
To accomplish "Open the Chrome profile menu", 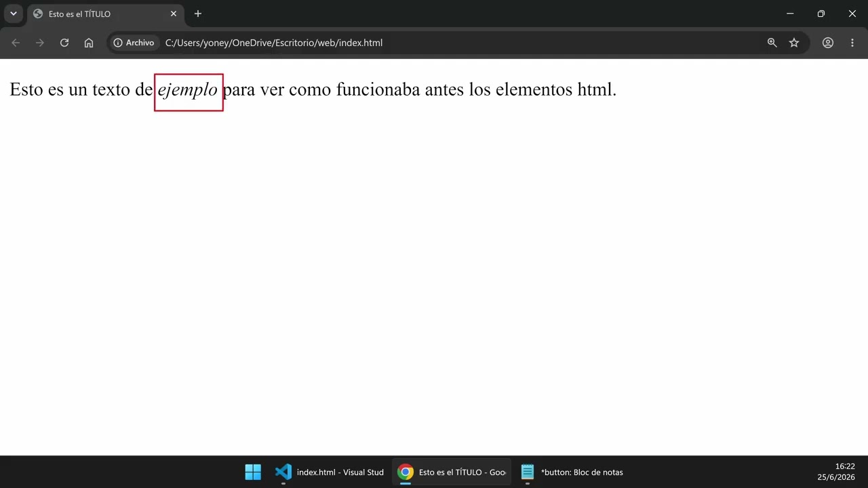I will (x=828, y=43).
